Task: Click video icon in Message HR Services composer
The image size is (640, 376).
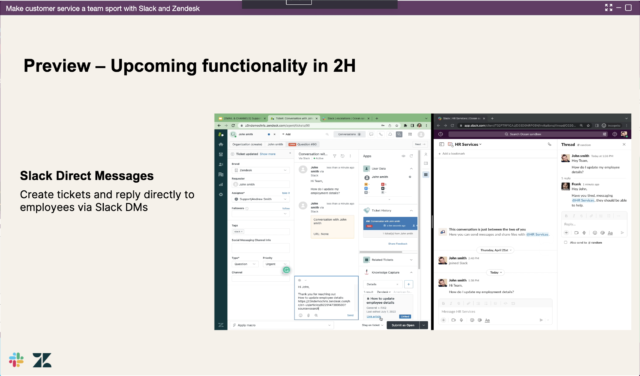Action: point(453,320)
